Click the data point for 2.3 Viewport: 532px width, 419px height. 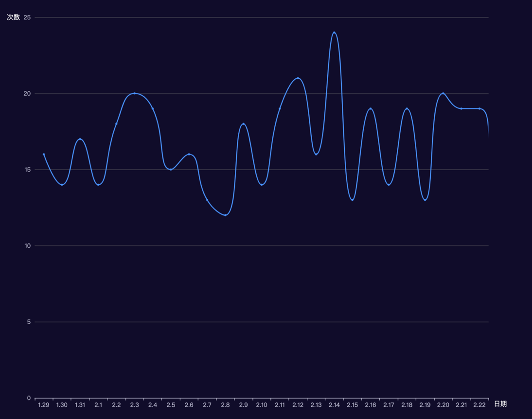coord(134,93)
